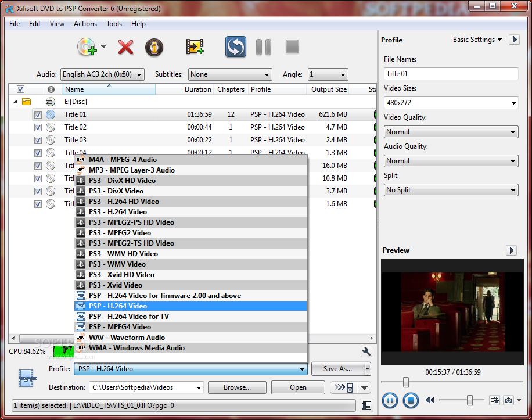Viewport: 532px width, 420px height.
Task: Click the Stop conversion square icon
Action: (x=292, y=47)
